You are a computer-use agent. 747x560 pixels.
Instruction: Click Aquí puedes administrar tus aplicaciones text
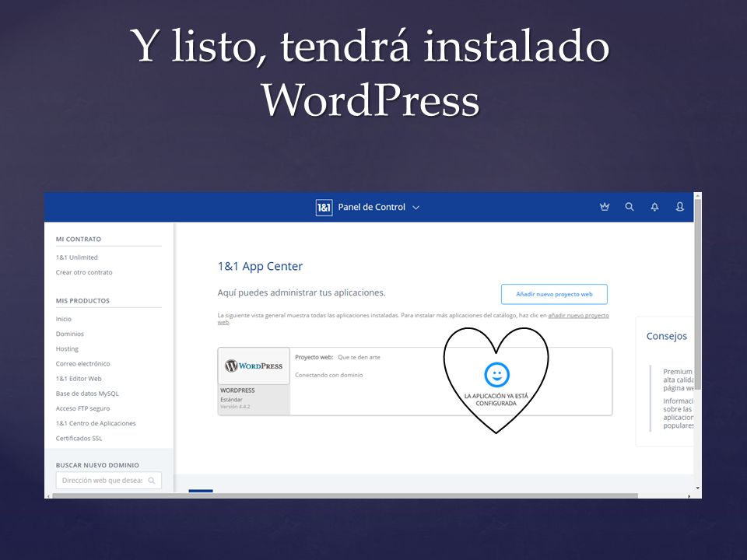(x=302, y=293)
